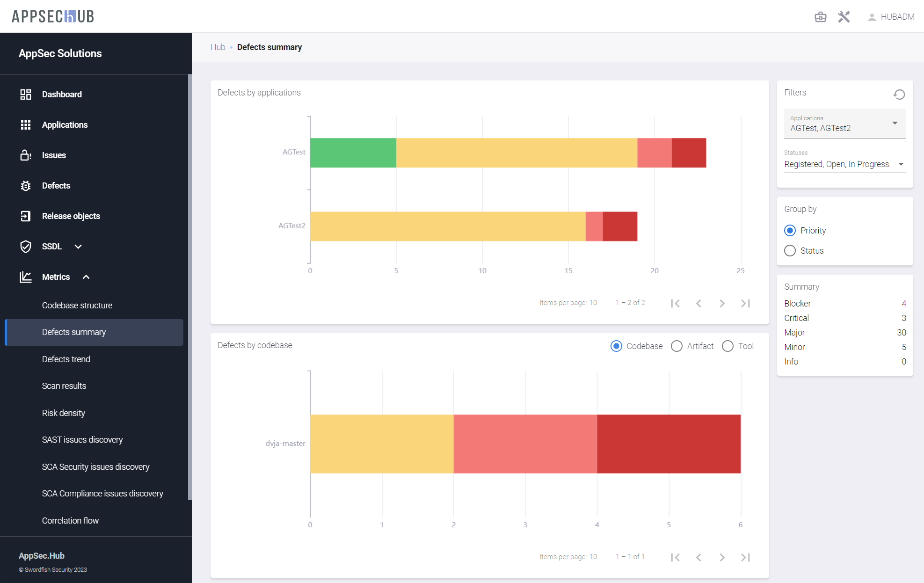Click dark red segment of dvja-master bar
The height and width of the screenshot is (583, 924).
tap(669, 444)
